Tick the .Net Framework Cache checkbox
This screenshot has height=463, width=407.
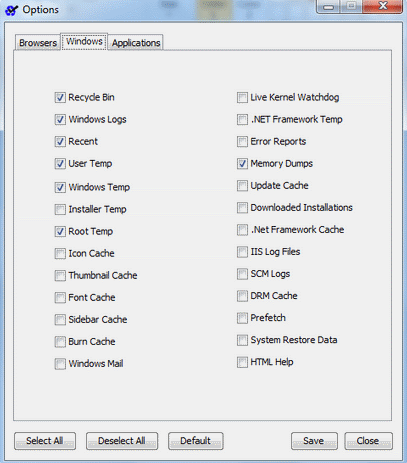tap(242, 230)
